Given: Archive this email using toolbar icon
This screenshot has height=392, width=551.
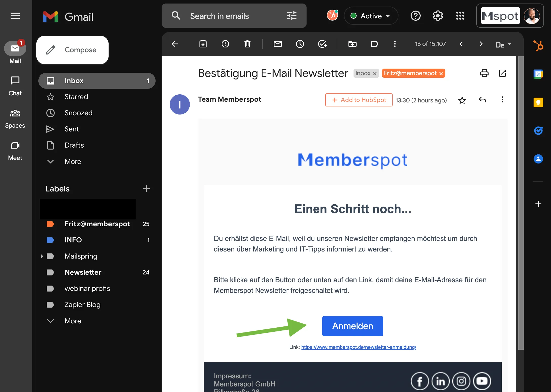Looking at the screenshot, I should [x=203, y=44].
